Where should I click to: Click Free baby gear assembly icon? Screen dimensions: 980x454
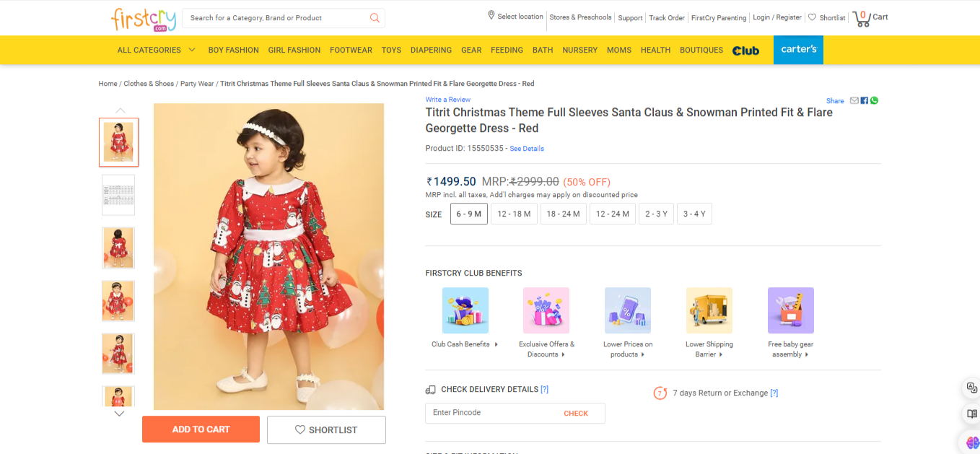click(790, 310)
